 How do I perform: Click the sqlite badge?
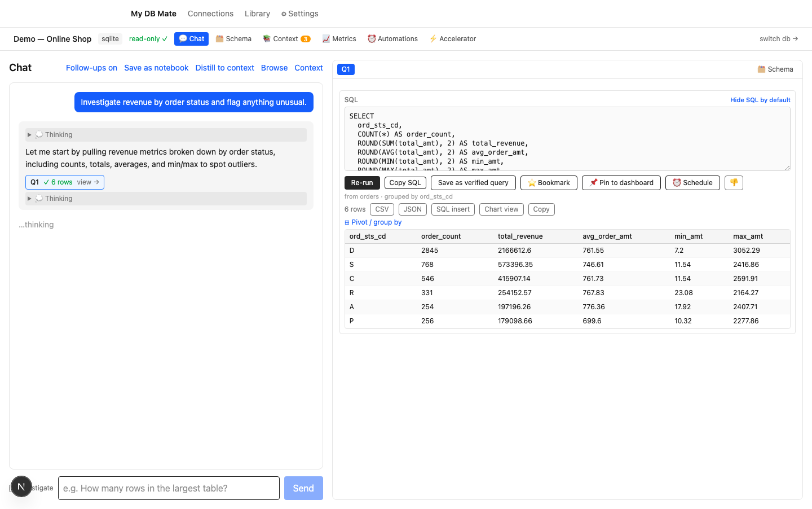(111, 39)
